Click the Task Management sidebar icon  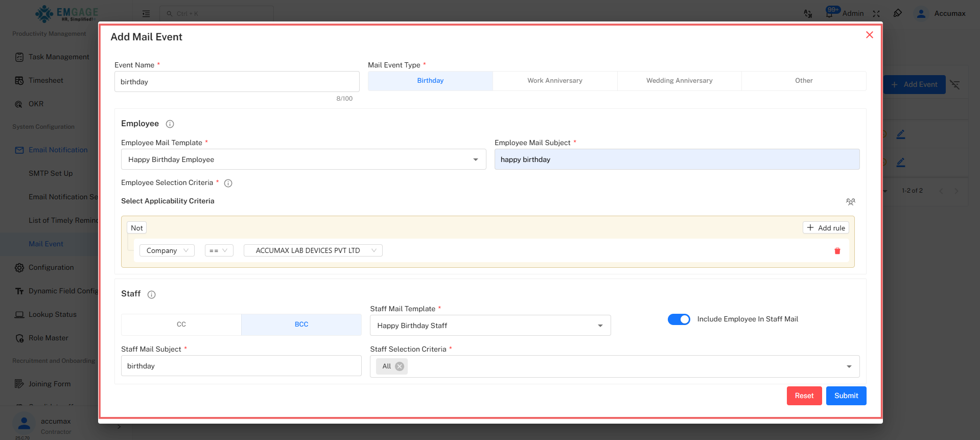19,57
